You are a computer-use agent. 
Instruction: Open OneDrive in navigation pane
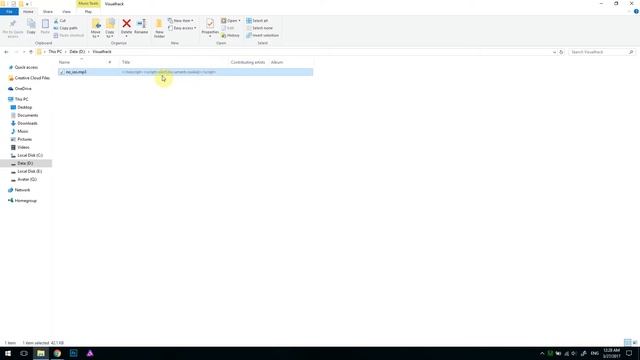[23, 89]
